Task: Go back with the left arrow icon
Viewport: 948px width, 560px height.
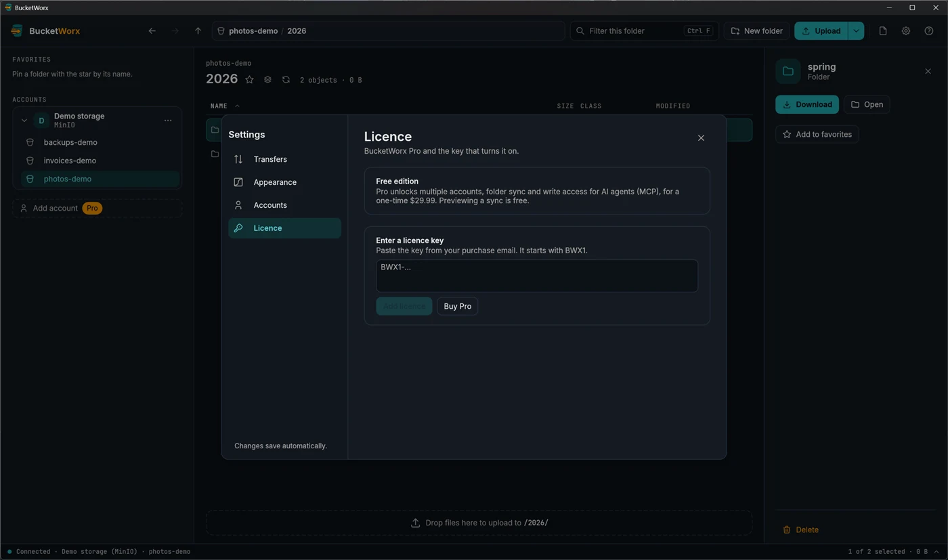Action: click(x=152, y=30)
